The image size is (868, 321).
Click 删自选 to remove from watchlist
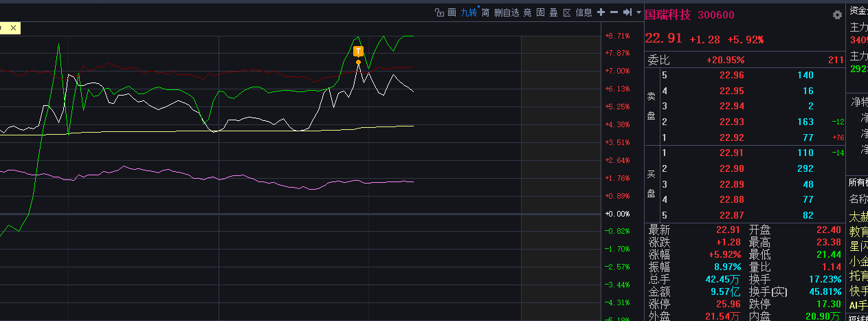(x=507, y=12)
